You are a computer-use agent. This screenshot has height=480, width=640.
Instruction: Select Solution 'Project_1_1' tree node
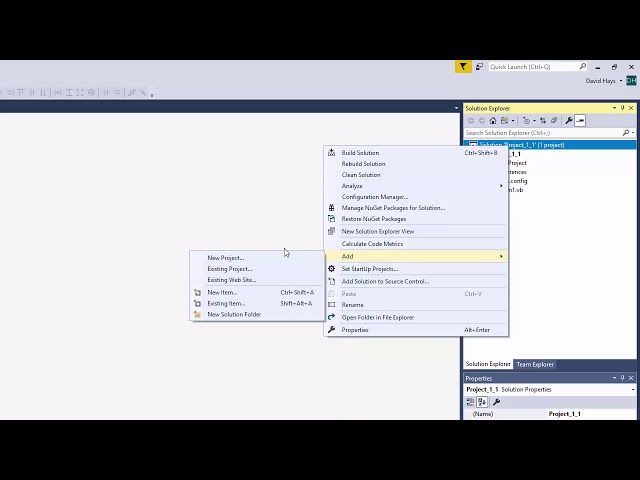(550, 145)
